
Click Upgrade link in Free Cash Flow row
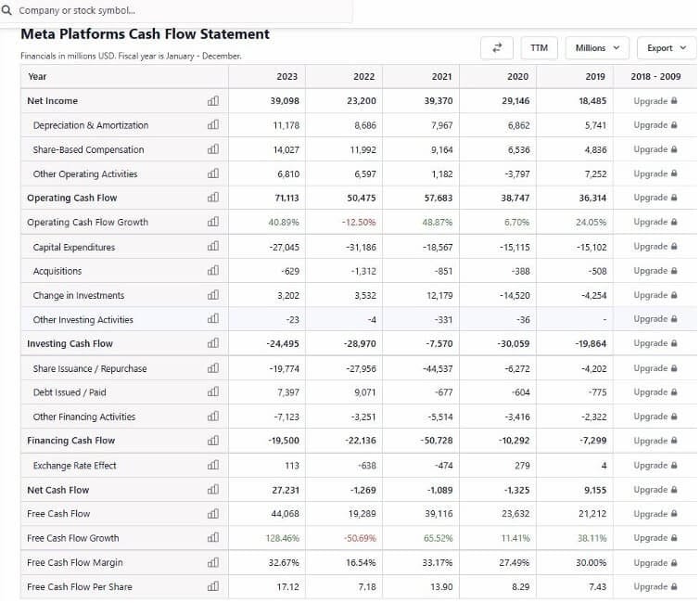(x=655, y=514)
